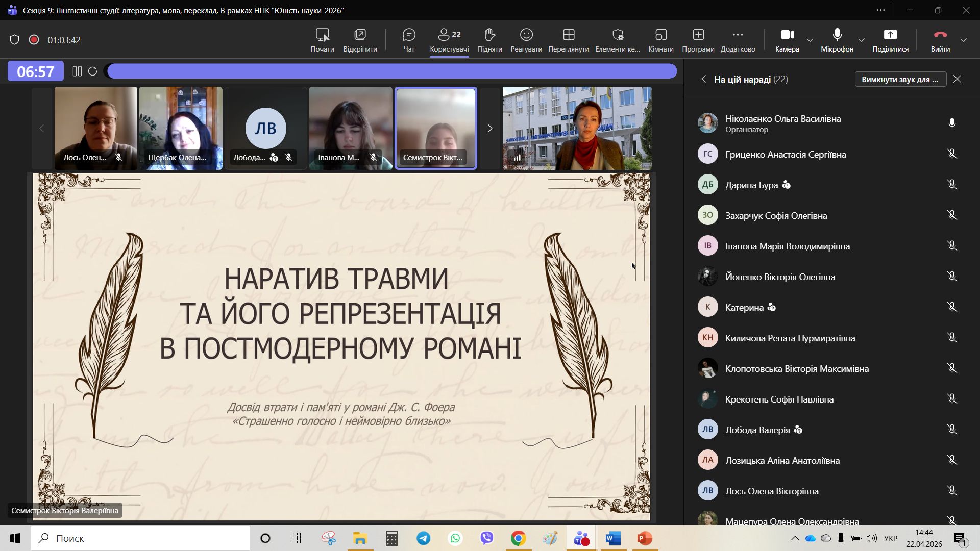
Task: Open Реагувати reactions menu
Action: (x=526, y=40)
